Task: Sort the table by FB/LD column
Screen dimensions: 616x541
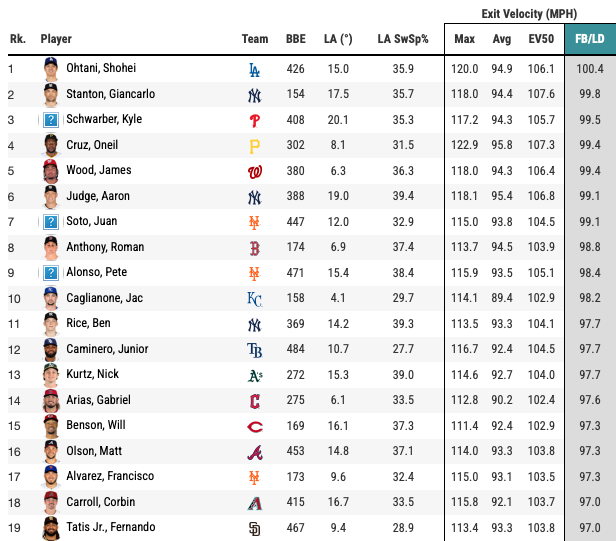Action: [x=589, y=39]
